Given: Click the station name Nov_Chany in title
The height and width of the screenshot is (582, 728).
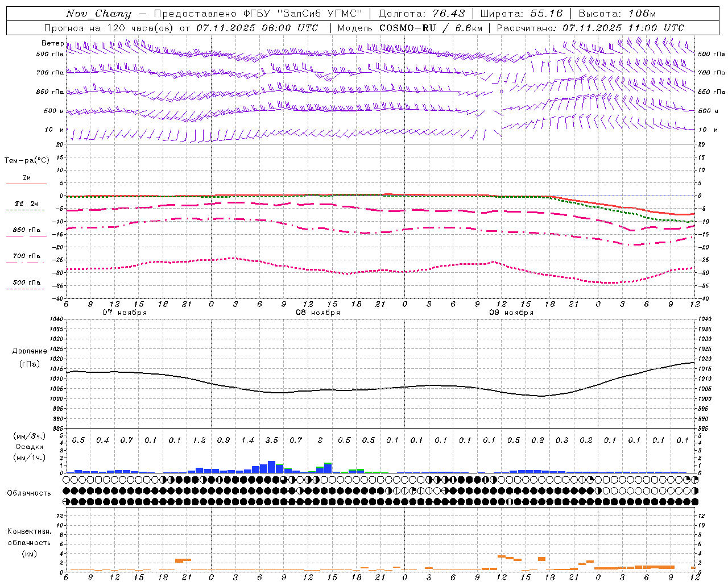Looking at the screenshot, I should pyautogui.click(x=98, y=14).
